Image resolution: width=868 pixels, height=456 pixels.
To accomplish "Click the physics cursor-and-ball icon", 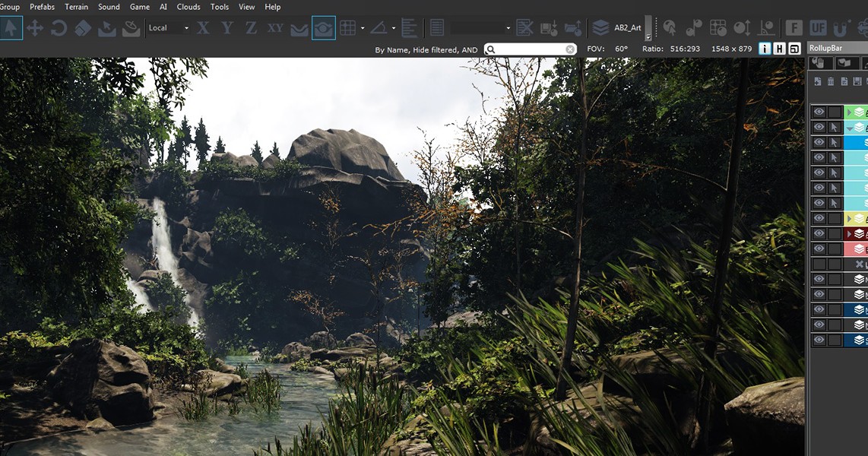I will pyautogui.click(x=670, y=27).
